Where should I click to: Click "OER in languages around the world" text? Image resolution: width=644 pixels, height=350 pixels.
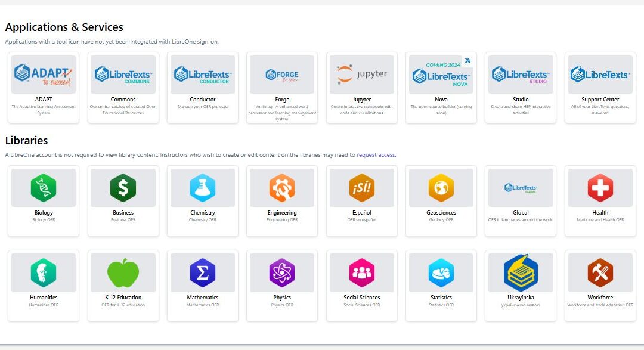[521, 220]
